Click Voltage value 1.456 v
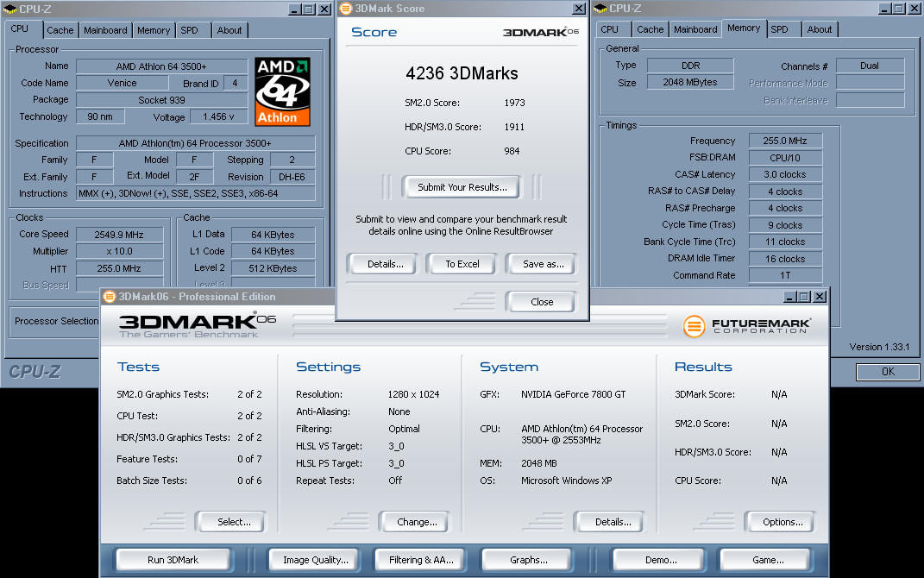 (218, 116)
